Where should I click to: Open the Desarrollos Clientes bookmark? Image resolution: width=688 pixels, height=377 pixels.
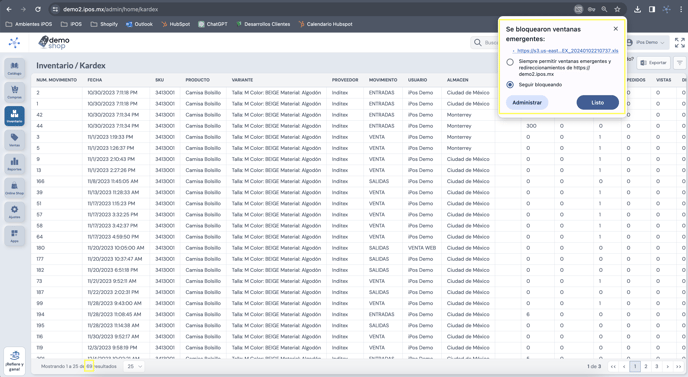(263, 24)
